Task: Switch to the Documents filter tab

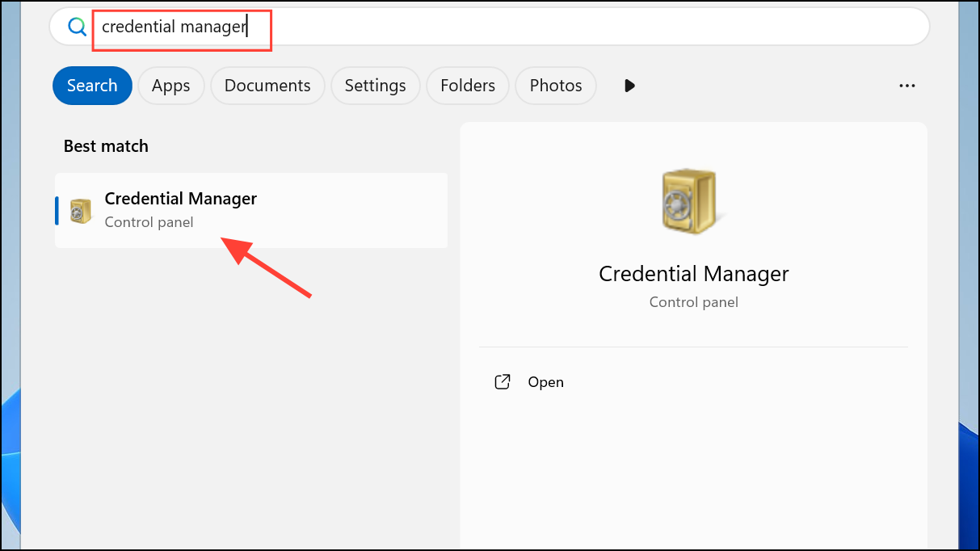Action: point(267,86)
